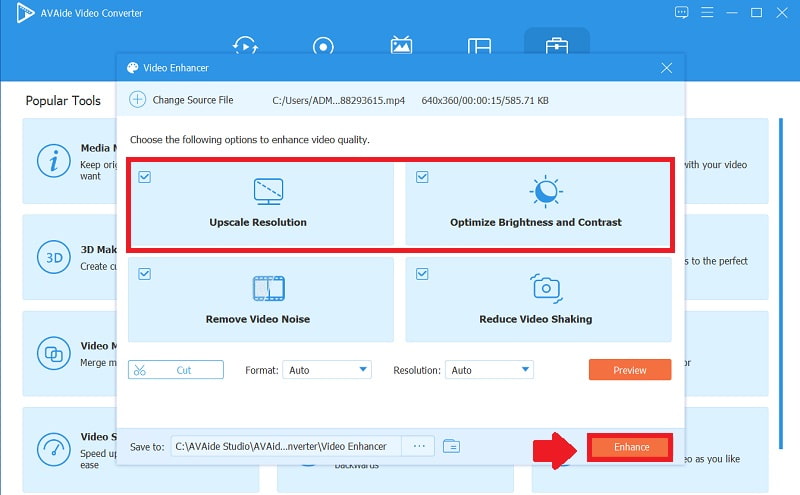
Task: Click the Reduce Video Shaking label
Action: (x=536, y=319)
